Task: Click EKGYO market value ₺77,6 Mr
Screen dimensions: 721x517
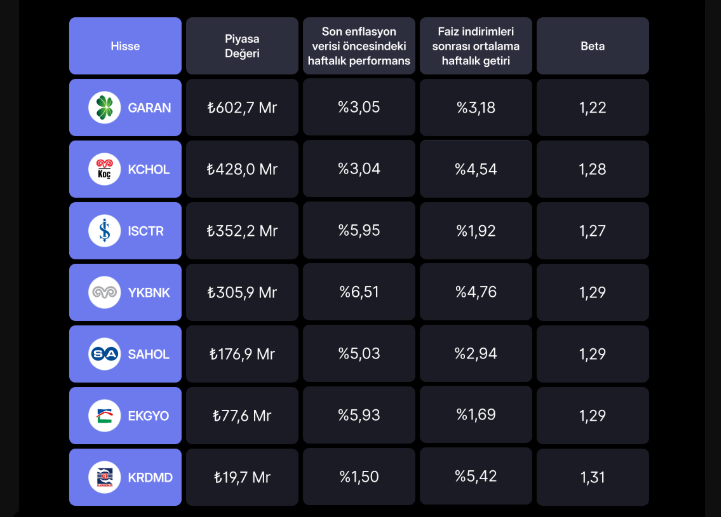Action: pos(242,416)
